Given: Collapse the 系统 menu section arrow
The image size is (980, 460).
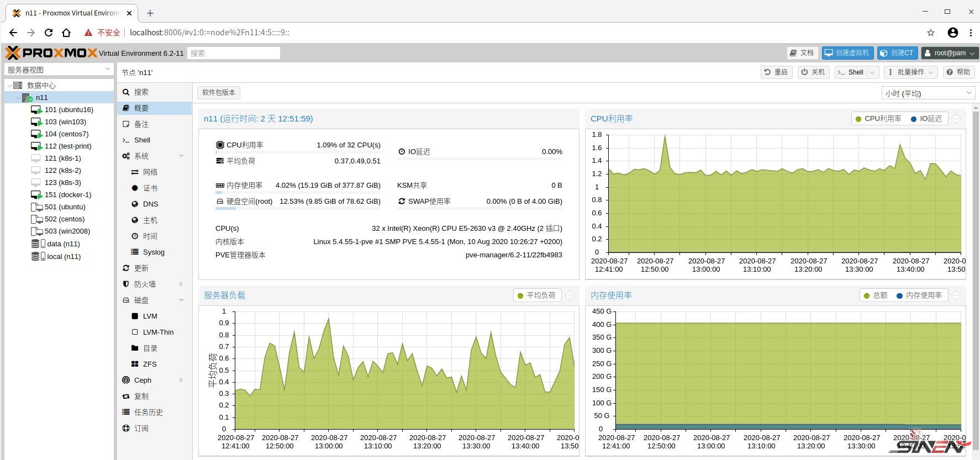Looking at the screenshot, I should (181, 156).
